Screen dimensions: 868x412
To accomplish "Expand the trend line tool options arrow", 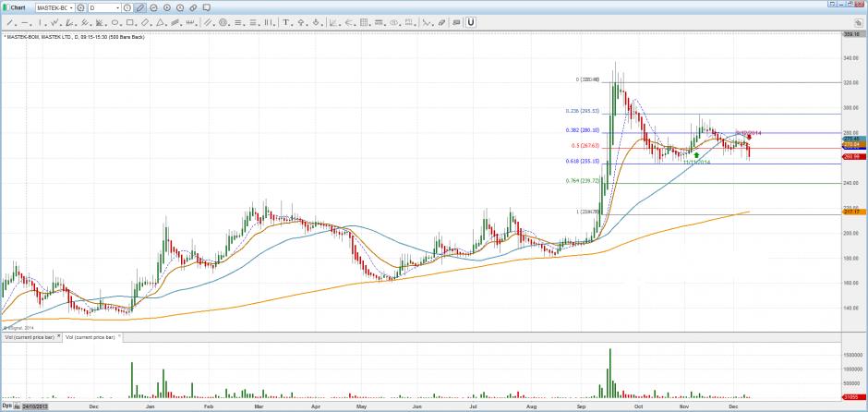I will tap(16, 25).
